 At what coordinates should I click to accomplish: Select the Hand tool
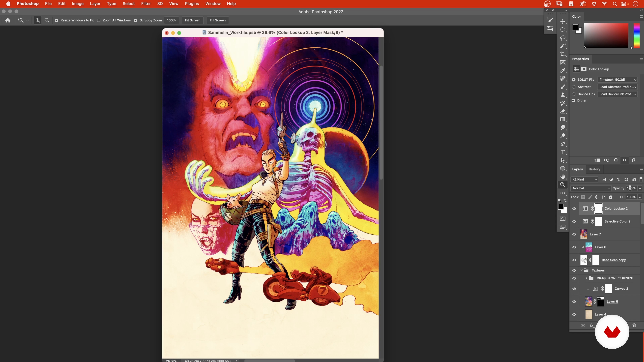[563, 177]
